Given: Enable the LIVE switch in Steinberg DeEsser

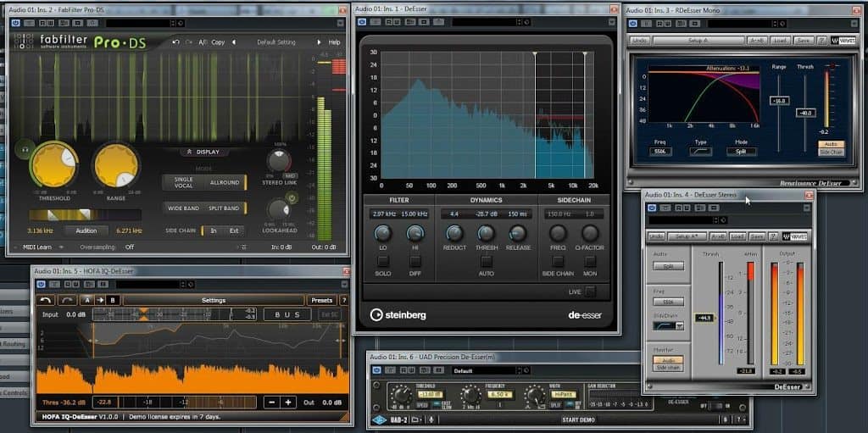Looking at the screenshot, I should [x=590, y=291].
